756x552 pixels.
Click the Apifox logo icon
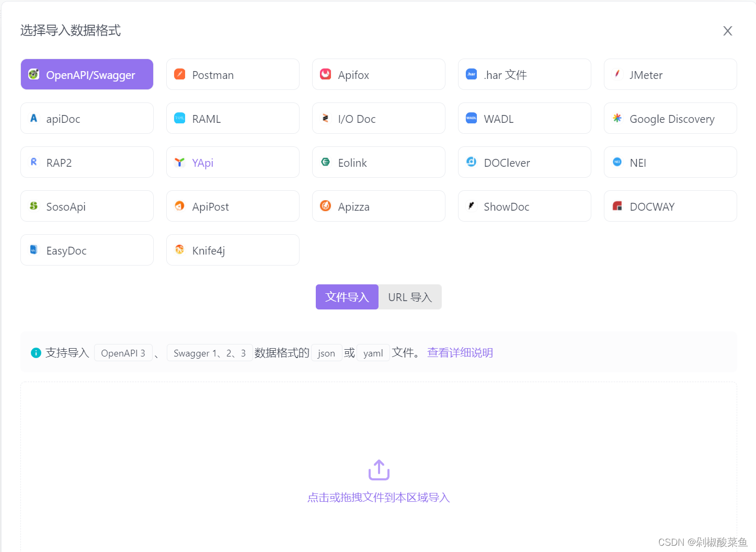tap(326, 74)
